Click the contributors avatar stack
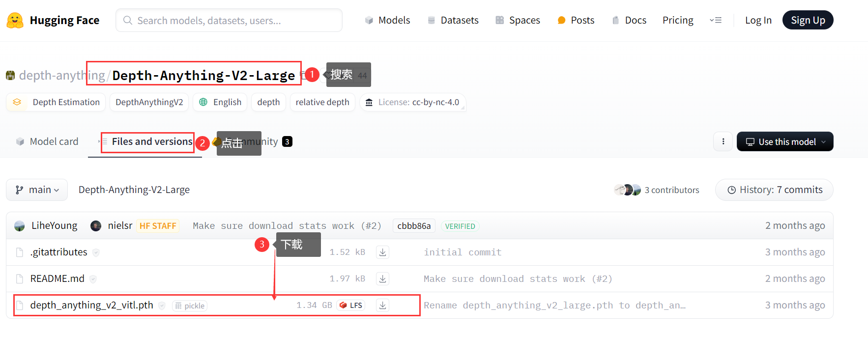868x360 pixels. pyautogui.click(x=628, y=190)
